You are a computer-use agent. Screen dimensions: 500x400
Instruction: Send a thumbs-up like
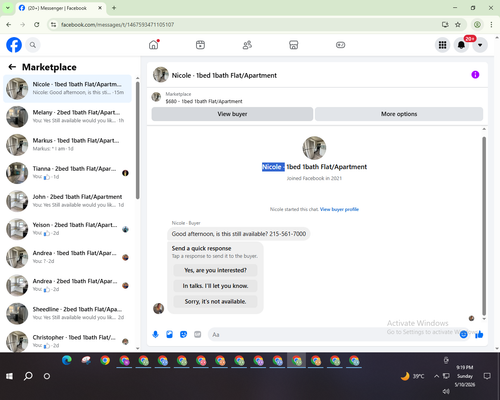479,334
